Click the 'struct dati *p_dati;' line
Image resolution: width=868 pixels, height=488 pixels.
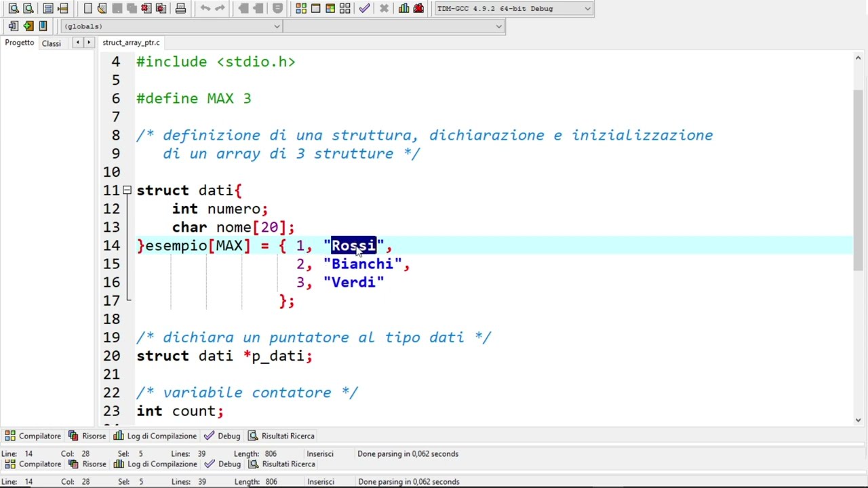(224, 356)
